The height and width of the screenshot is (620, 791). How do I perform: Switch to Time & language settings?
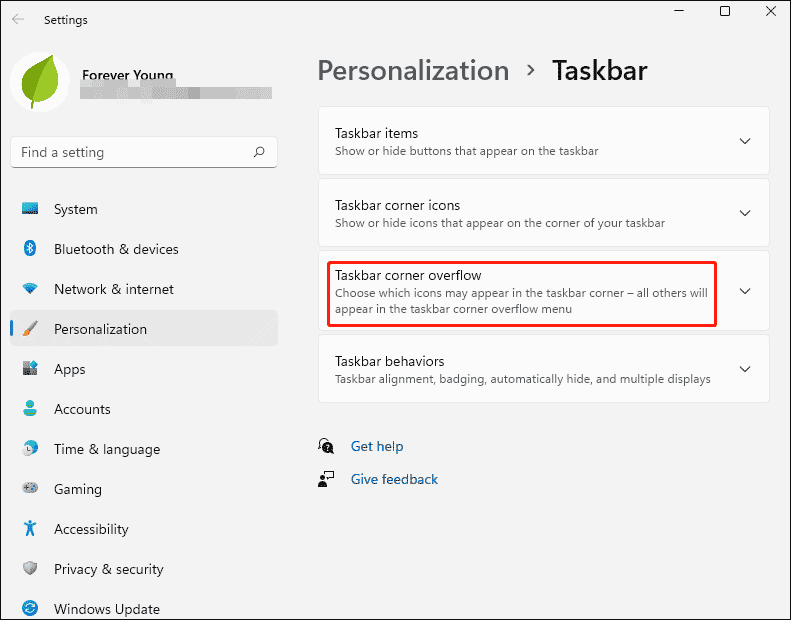pyautogui.click(x=107, y=449)
